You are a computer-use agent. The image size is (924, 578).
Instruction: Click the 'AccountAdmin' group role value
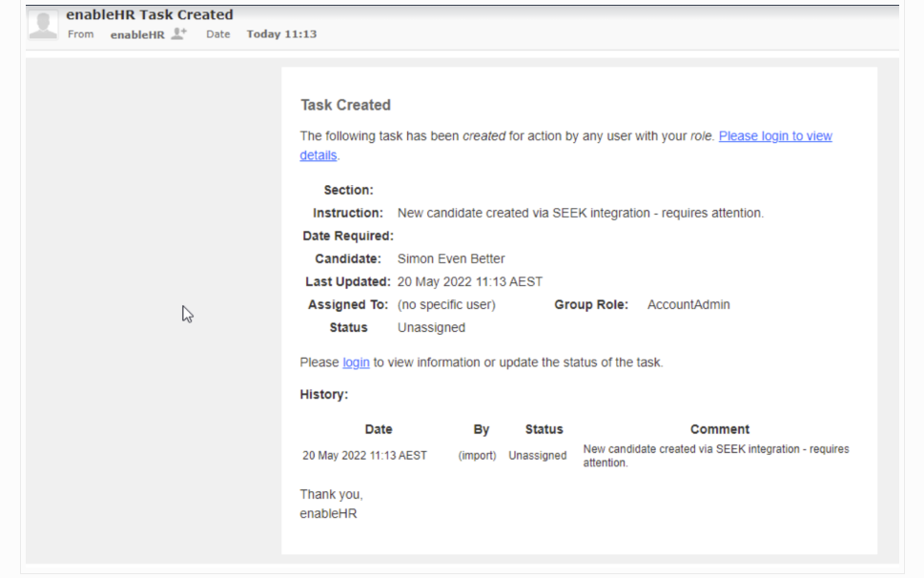point(688,305)
